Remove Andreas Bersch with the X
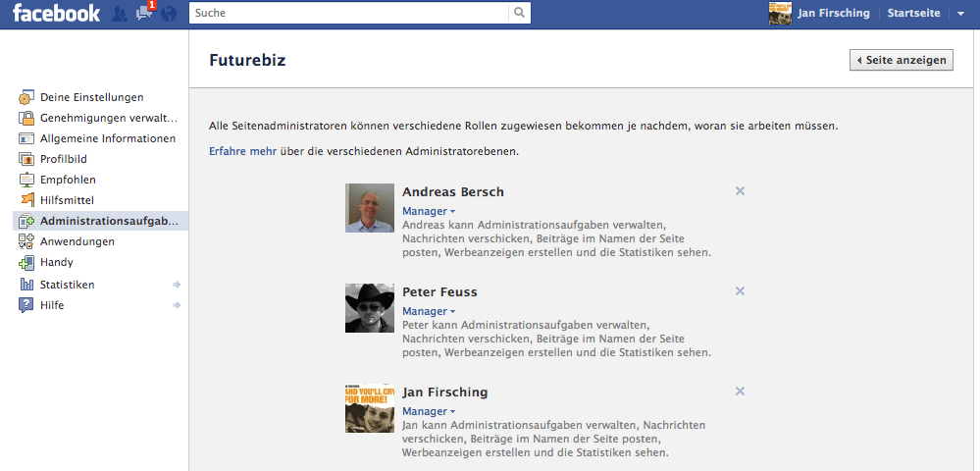This screenshot has width=980, height=471. pyautogui.click(x=740, y=190)
